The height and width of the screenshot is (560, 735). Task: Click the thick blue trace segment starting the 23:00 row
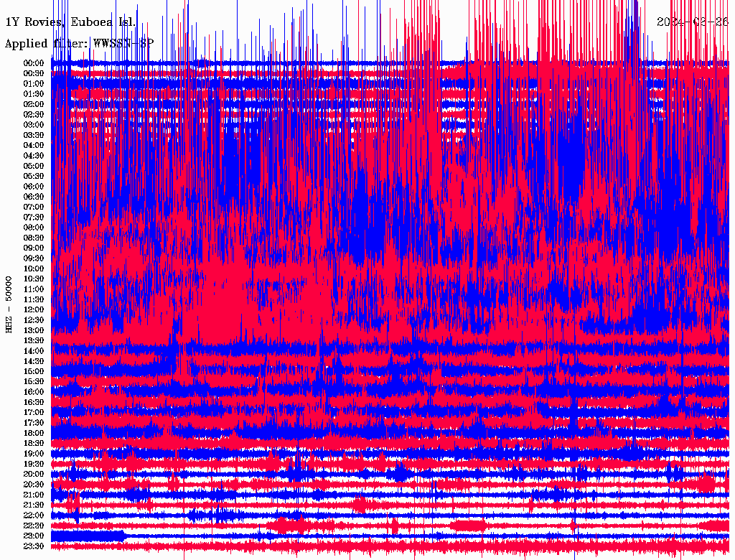click(x=88, y=536)
